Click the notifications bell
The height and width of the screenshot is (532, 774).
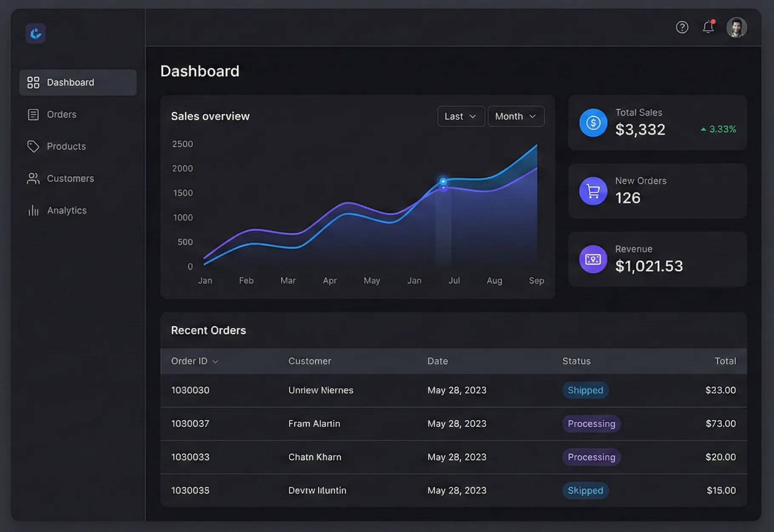coord(709,27)
